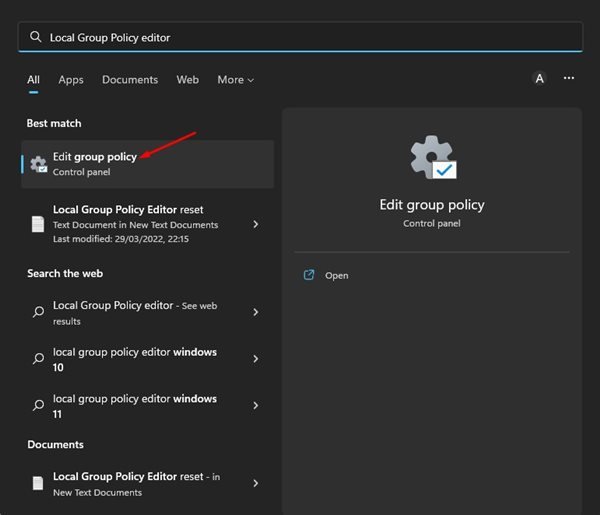Click search icon beside windows 11 suggestion

38,405
